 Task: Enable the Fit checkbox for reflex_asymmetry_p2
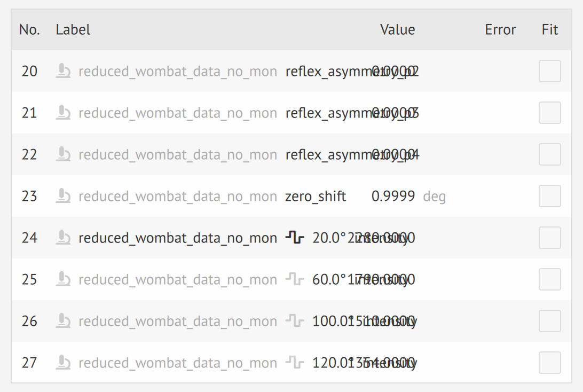549,71
